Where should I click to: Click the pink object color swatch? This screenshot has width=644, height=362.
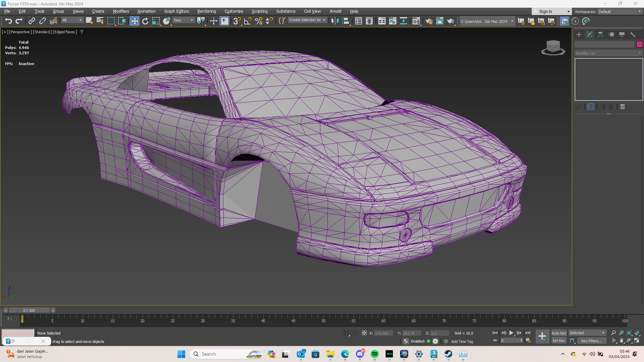(639, 44)
